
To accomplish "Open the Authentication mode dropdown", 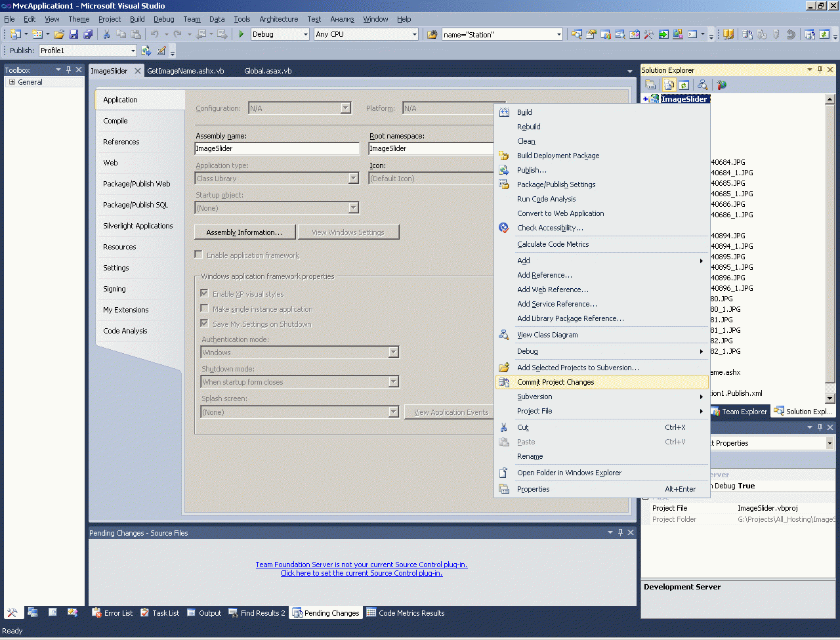I will [300, 352].
